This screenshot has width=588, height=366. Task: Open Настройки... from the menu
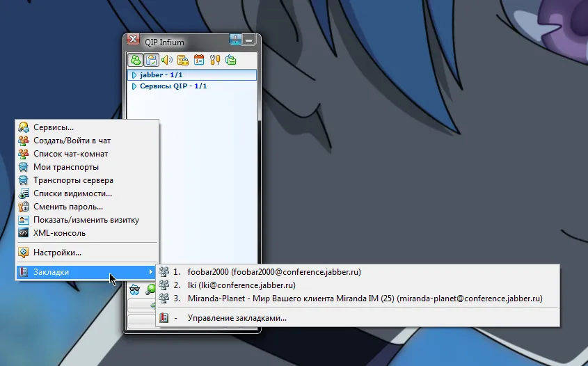[88, 253]
